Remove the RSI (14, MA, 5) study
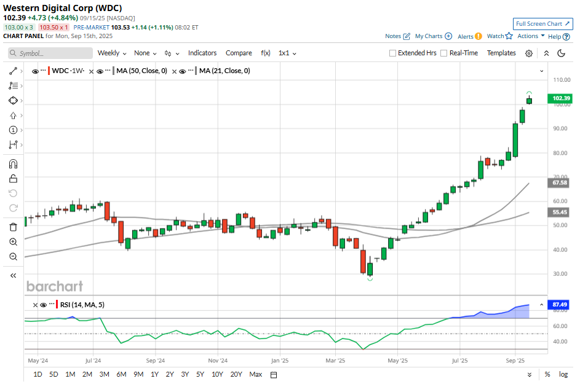 pyautogui.click(x=35, y=305)
